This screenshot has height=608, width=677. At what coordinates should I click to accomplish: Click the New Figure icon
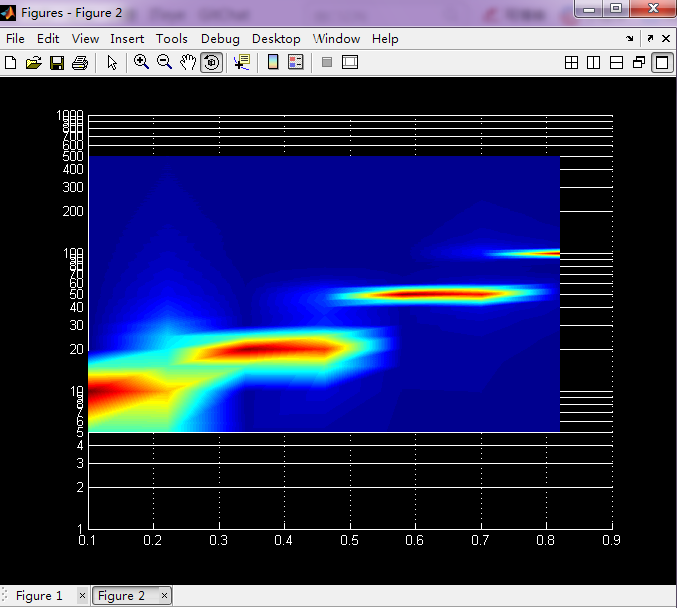point(11,62)
